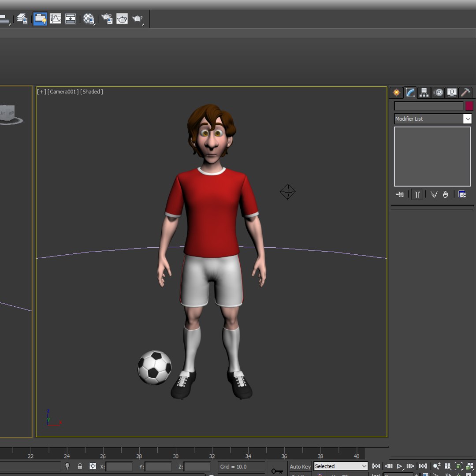Select the light target diamond helper

pos(287,192)
